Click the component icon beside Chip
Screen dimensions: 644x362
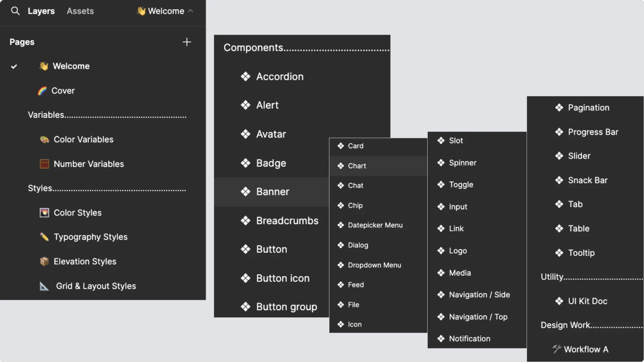(x=341, y=205)
